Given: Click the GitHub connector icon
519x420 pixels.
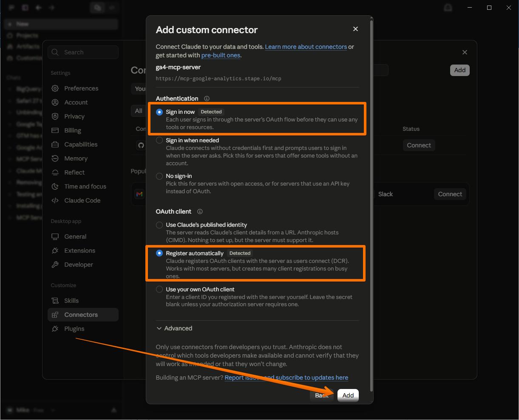Looking at the screenshot, I should click(x=141, y=145).
